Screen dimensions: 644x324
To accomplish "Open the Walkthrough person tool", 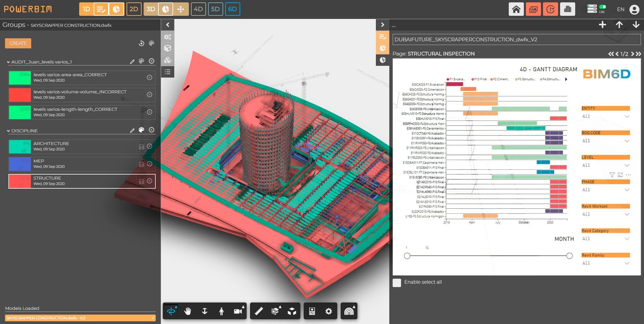I will (x=221, y=311).
